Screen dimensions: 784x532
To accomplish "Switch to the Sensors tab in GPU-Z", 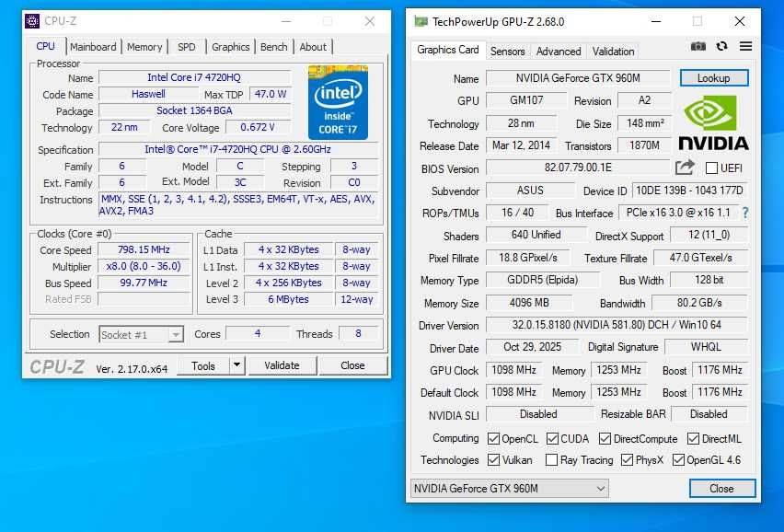I will [508, 52].
